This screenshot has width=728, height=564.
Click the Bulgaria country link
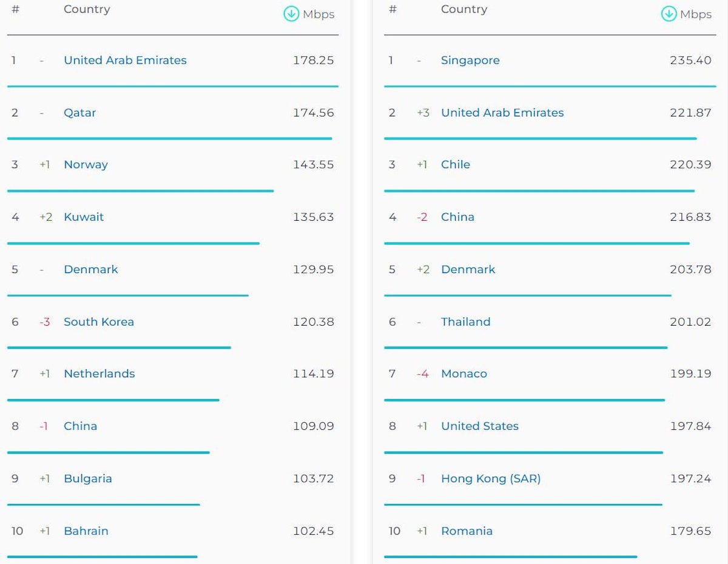tap(88, 478)
